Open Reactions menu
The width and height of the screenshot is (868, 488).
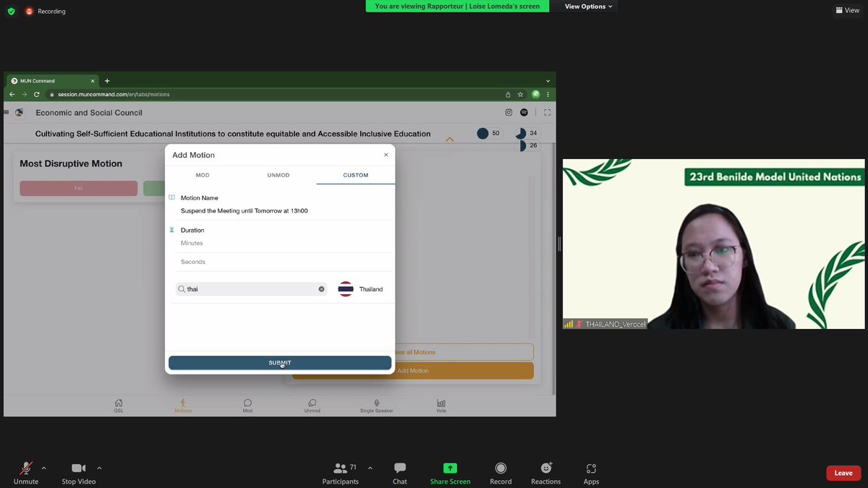tap(546, 474)
